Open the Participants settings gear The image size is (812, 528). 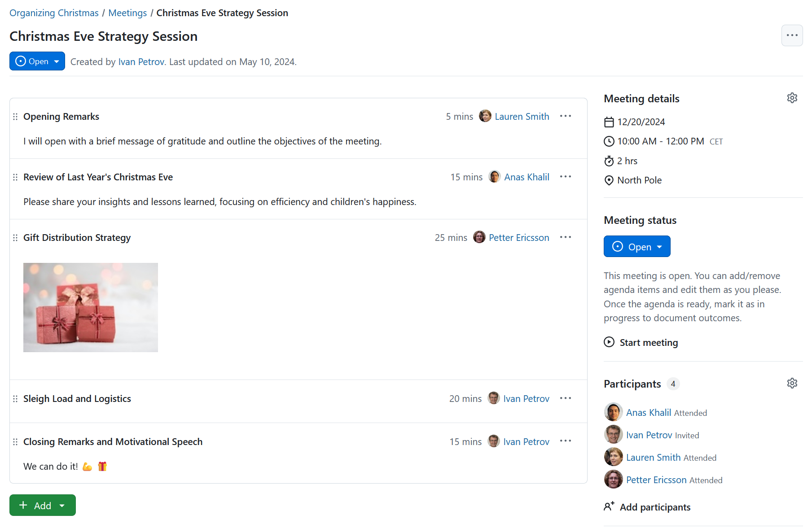point(792,383)
